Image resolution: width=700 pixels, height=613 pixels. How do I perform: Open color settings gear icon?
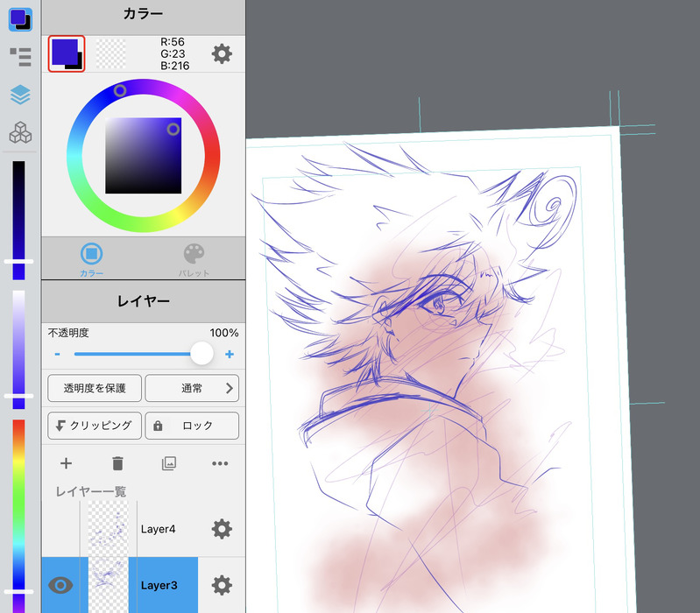point(222,54)
